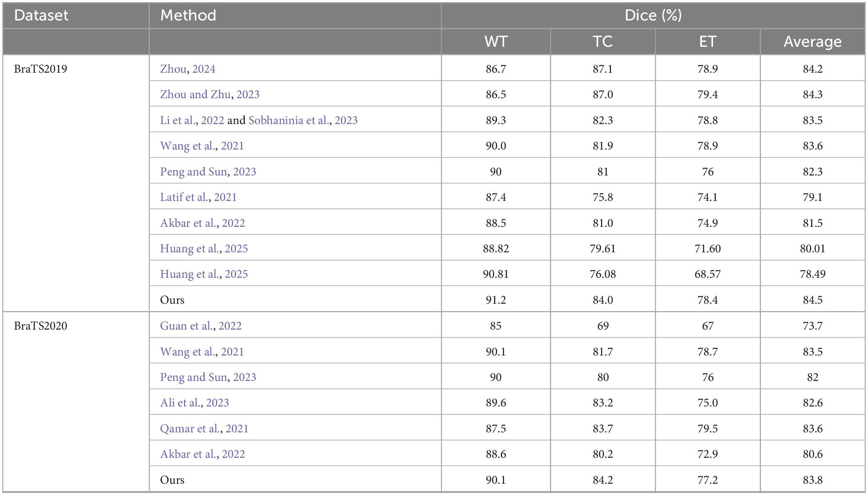This screenshot has width=868, height=495.
Task: Click Wang et al., 2021 in the BraTS2020 section
Action: [x=202, y=352]
